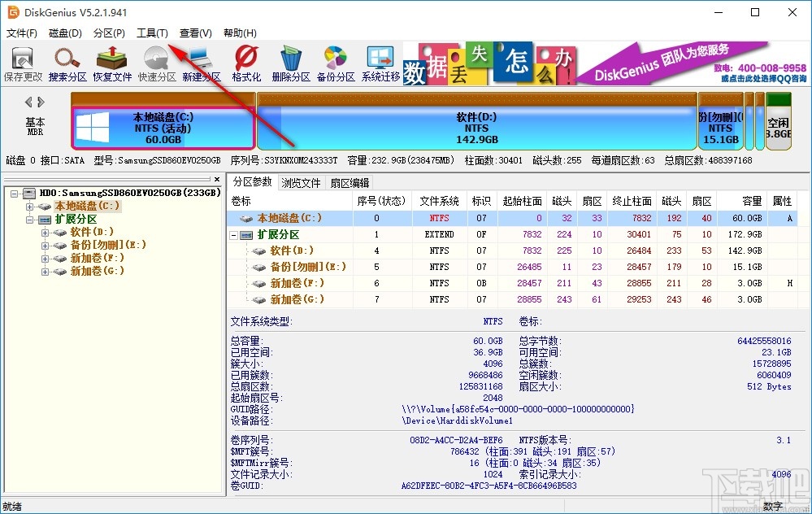Collapse 扩展分区 row in partition table

pos(236,235)
